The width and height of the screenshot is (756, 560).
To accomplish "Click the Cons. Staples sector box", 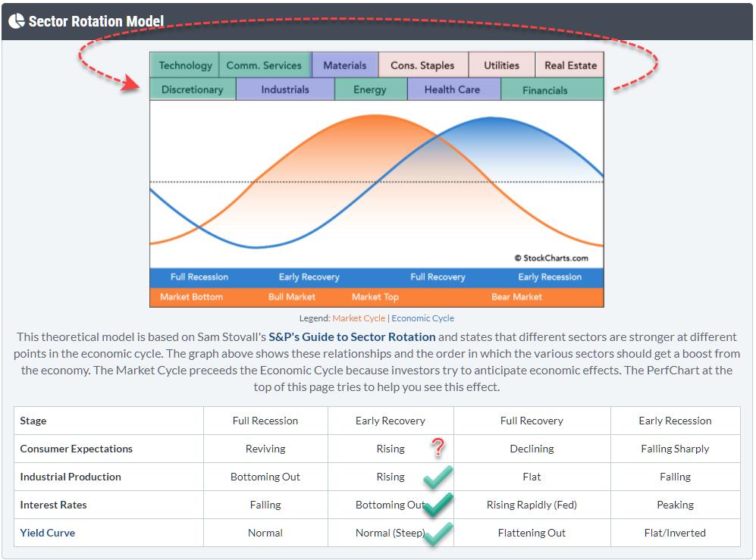I will click(422, 65).
